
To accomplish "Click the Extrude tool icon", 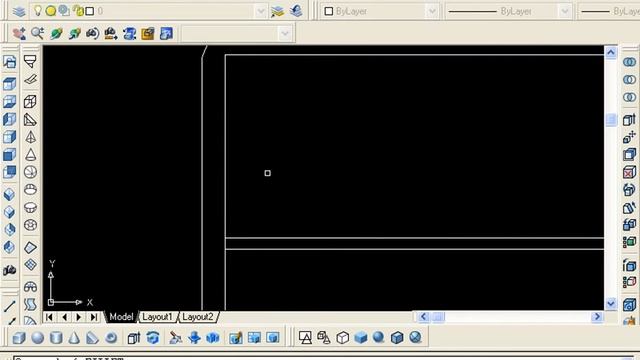I will click(x=134, y=338).
